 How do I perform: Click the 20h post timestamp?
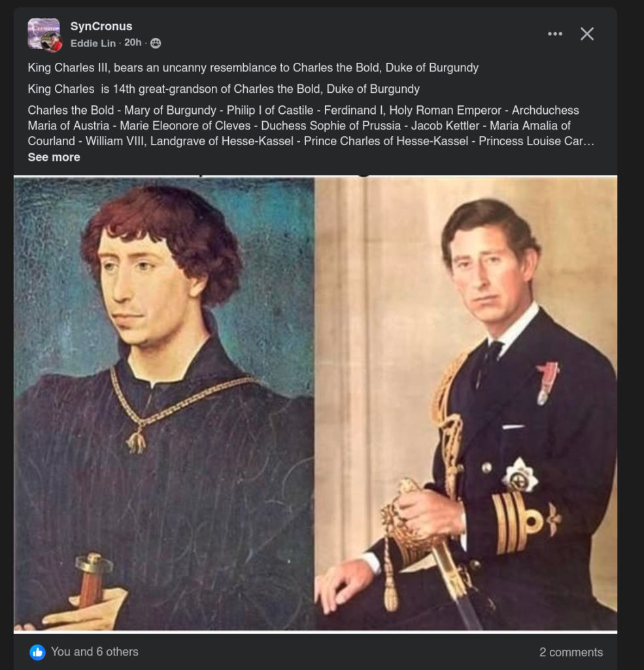[x=133, y=43]
